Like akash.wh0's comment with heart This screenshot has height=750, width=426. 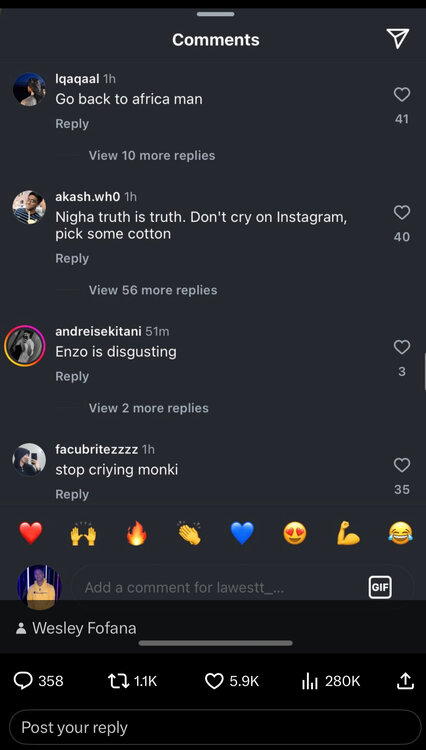[x=402, y=212]
